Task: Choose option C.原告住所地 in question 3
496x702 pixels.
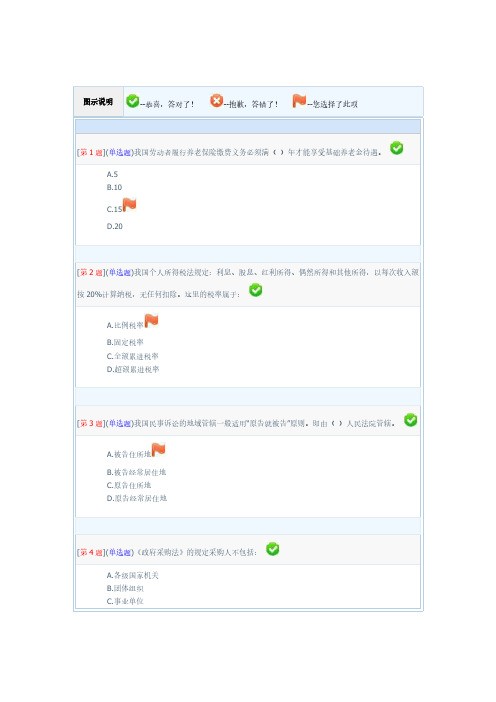Action: (x=129, y=485)
